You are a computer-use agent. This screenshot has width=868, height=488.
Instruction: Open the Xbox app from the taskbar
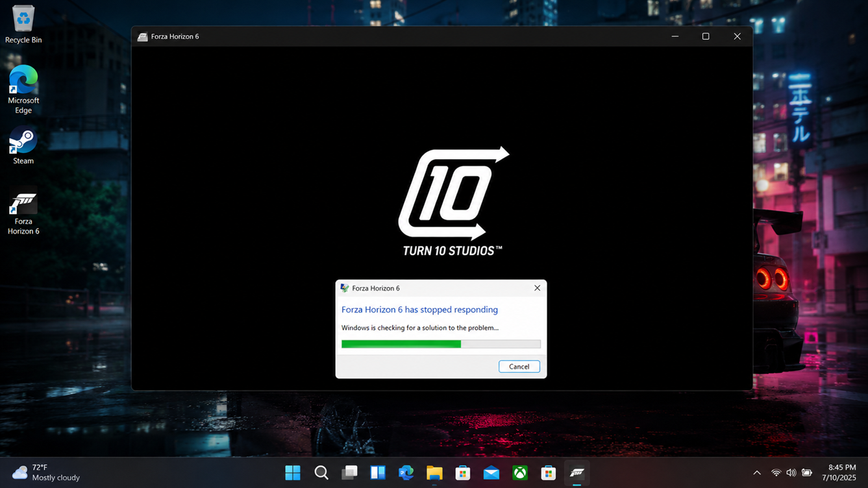click(520, 472)
